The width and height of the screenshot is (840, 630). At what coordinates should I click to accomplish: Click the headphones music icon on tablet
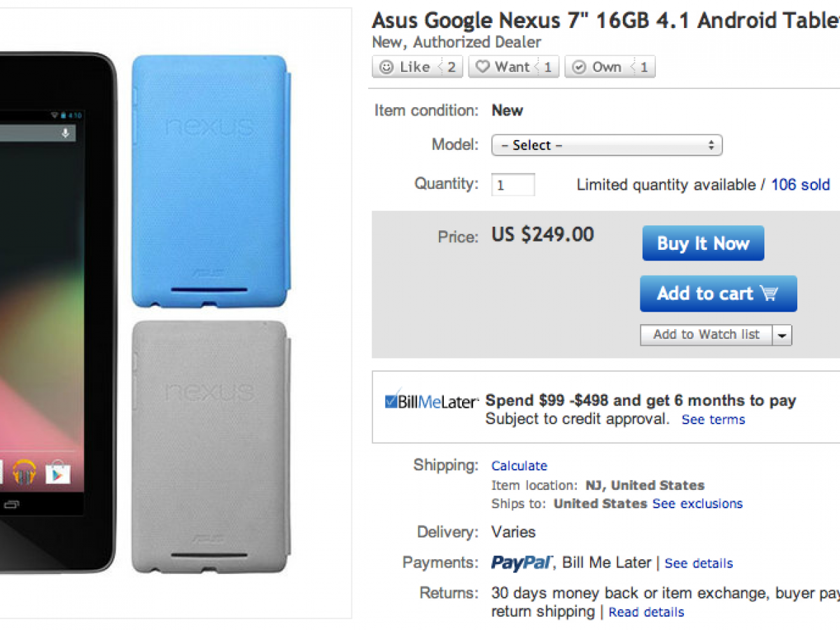coord(24,473)
